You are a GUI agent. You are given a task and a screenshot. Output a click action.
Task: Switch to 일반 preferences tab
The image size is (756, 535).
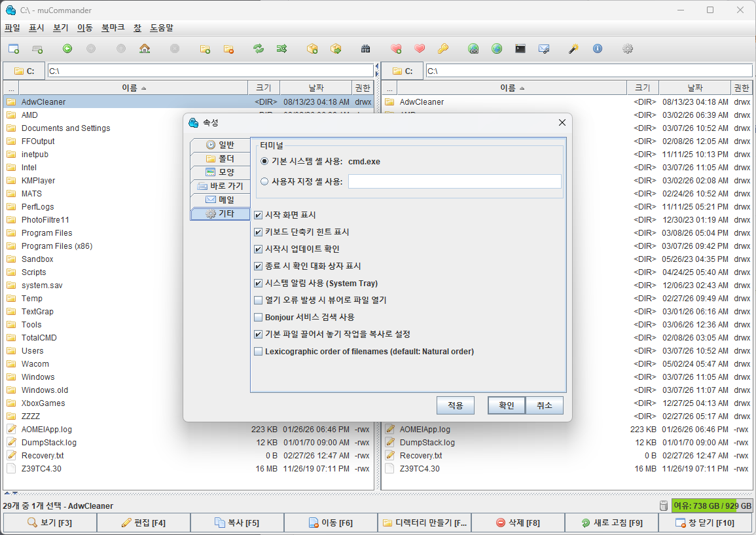tap(221, 145)
